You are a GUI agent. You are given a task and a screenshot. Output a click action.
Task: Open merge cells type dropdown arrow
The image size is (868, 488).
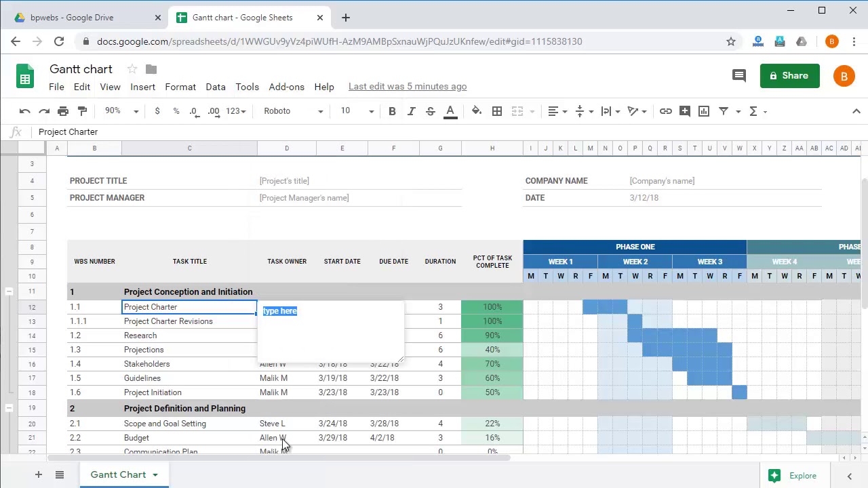[532, 111]
